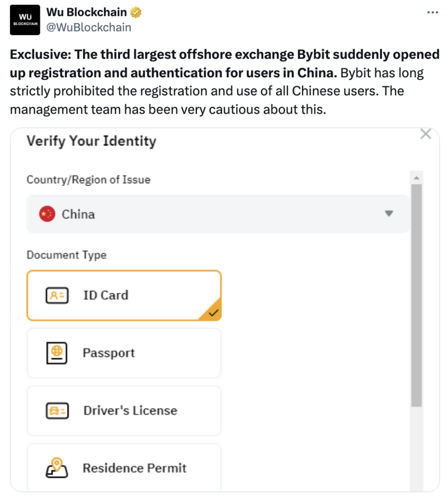Click the Driver's License car icon
This screenshot has width=447, height=504.
[x=57, y=411]
